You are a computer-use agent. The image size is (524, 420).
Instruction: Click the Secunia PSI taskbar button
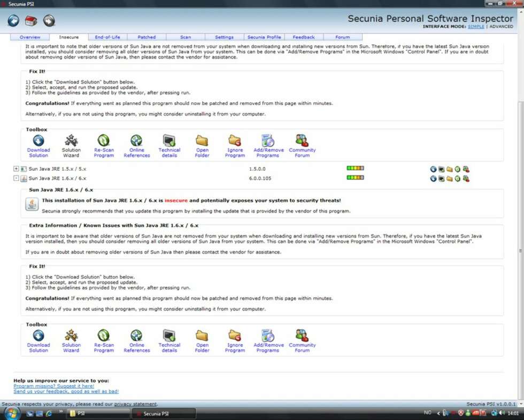point(164,414)
